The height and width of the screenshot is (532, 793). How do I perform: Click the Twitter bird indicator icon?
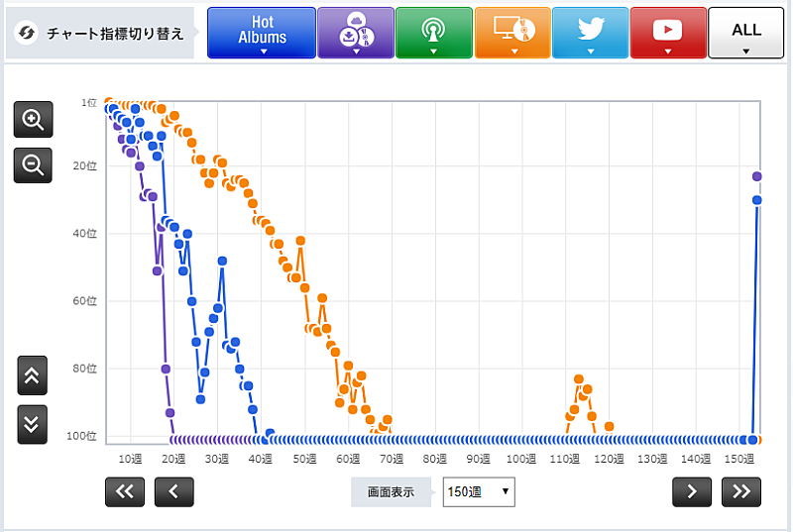(590, 33)
